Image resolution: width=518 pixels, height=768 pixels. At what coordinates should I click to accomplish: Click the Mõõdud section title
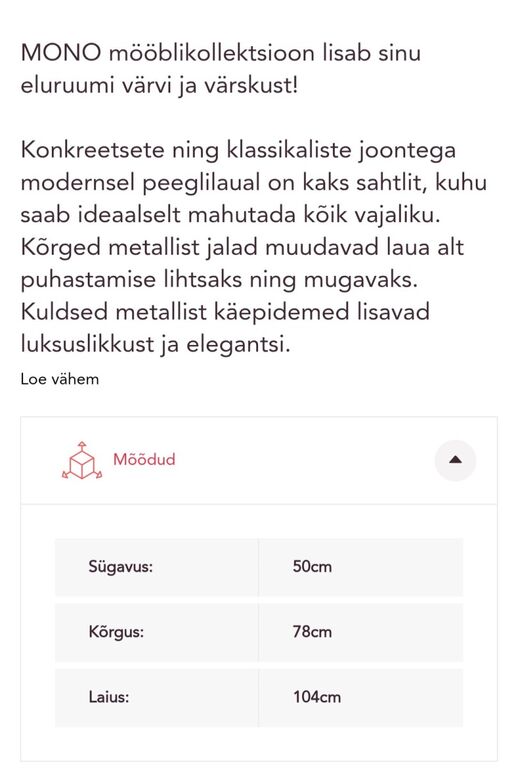tap(144, 459)
